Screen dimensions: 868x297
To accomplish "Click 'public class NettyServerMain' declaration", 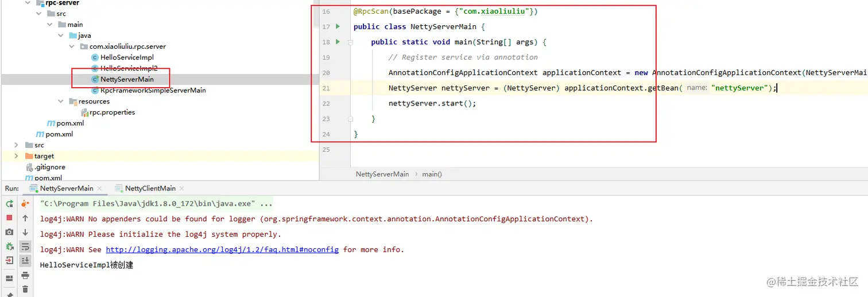I will coord(420,26).
